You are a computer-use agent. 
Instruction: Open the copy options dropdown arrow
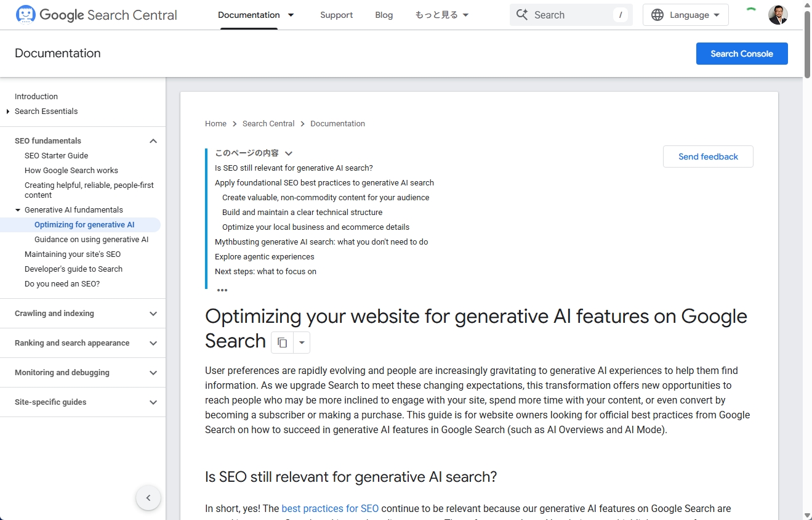(302, 343)
